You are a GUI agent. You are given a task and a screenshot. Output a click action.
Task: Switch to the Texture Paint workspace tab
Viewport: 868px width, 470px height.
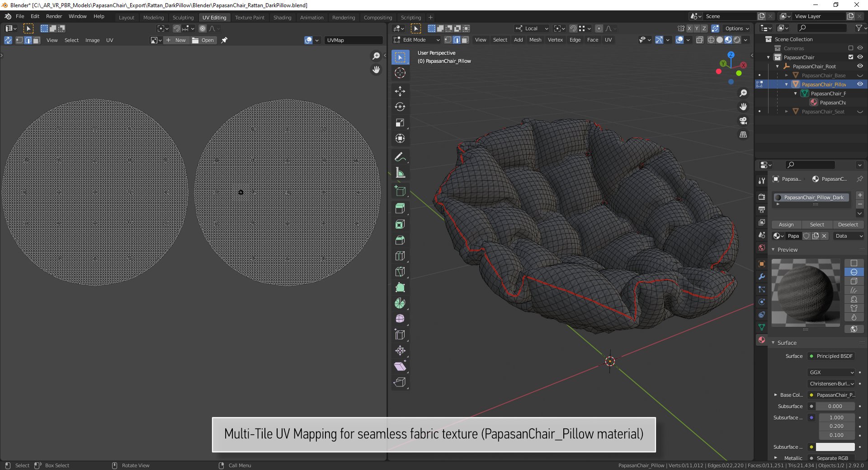(250, 18)
